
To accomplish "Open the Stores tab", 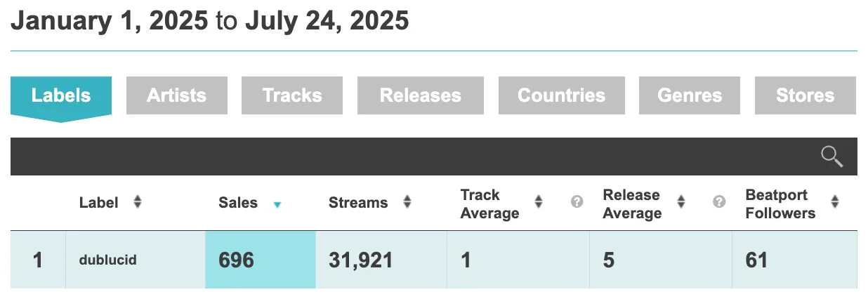I will click(805, 95).
